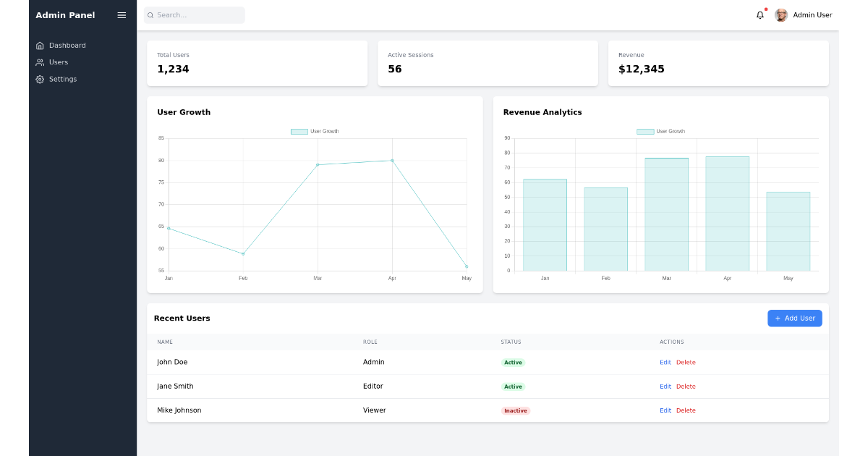Select the Dashboard home icon
Viewport: 868px width, 456px height.
point(40,45)
